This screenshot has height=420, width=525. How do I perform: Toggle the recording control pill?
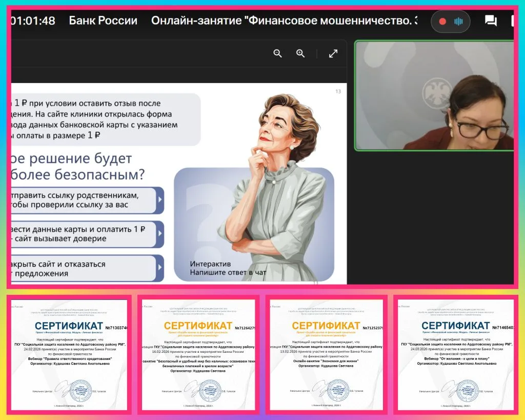(450, 22)
